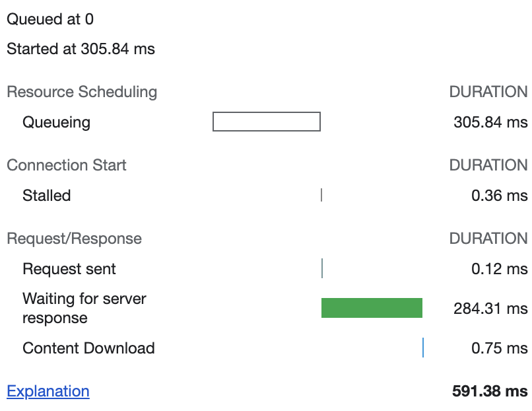
Task: Select the Resource Scheduling section header
Action: coord(81,92)
